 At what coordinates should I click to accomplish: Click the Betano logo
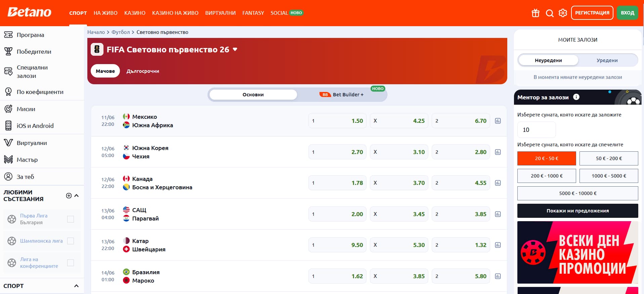[x=30, y=12]
